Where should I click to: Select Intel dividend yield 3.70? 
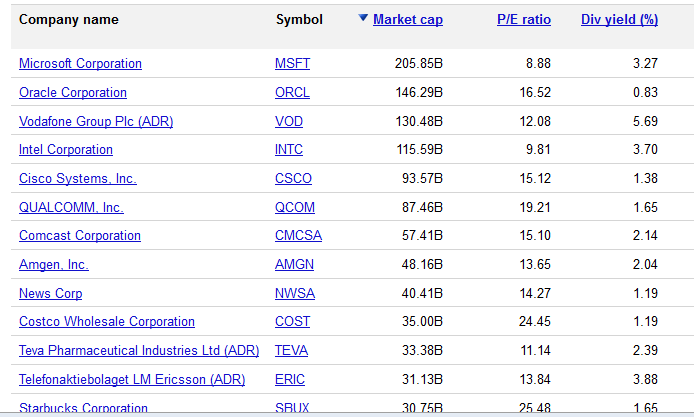(x=645, y=150)
